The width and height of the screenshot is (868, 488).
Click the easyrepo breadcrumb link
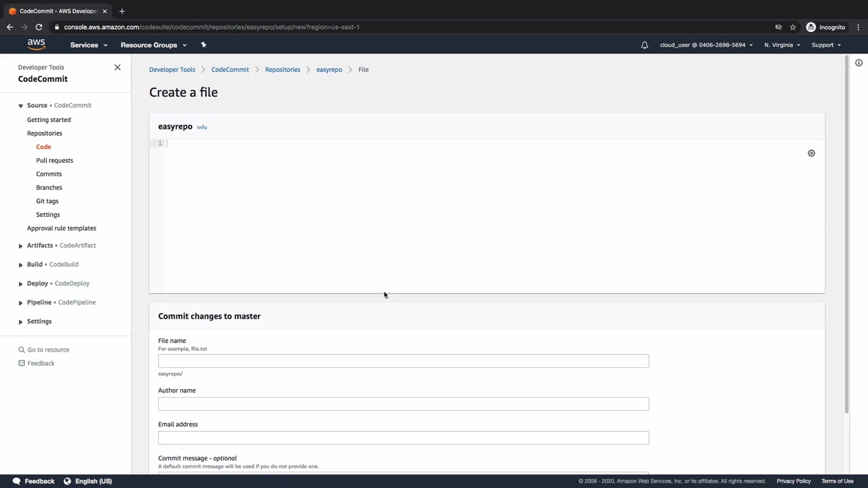[329, 69]
